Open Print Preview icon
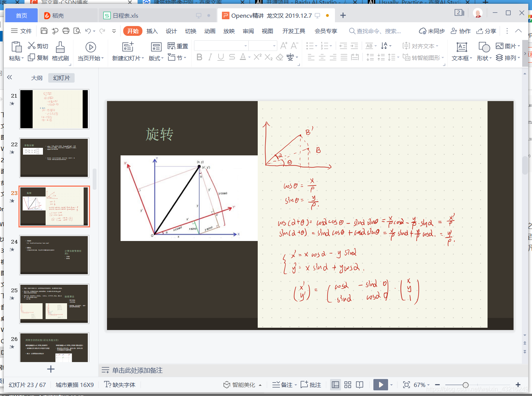 tap(77, 31)
